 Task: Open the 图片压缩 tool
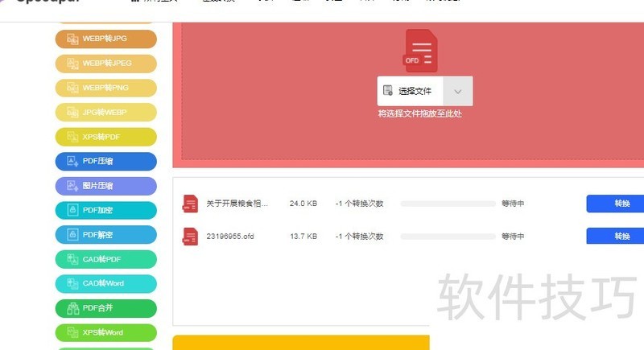point(106,186)
